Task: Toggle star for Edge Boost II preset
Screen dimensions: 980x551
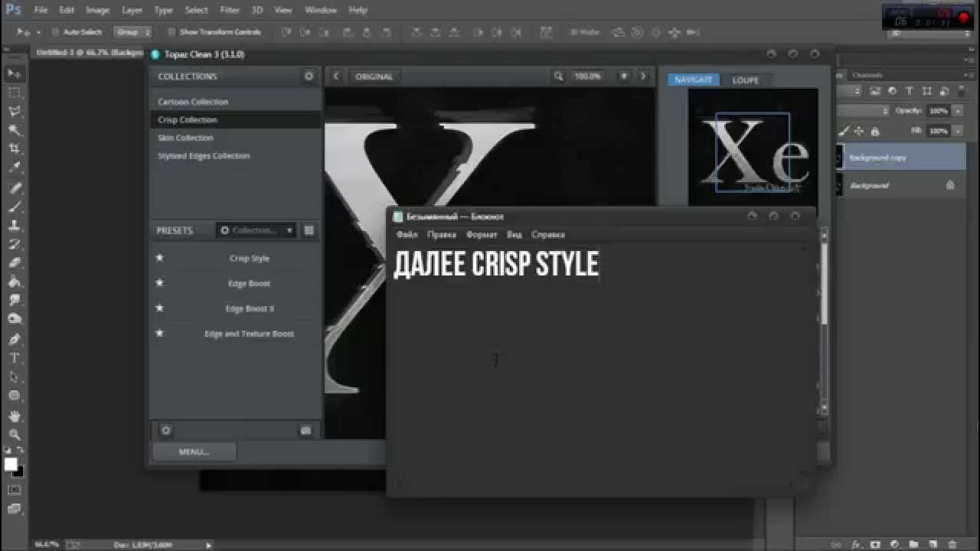Action: [159, 308]
